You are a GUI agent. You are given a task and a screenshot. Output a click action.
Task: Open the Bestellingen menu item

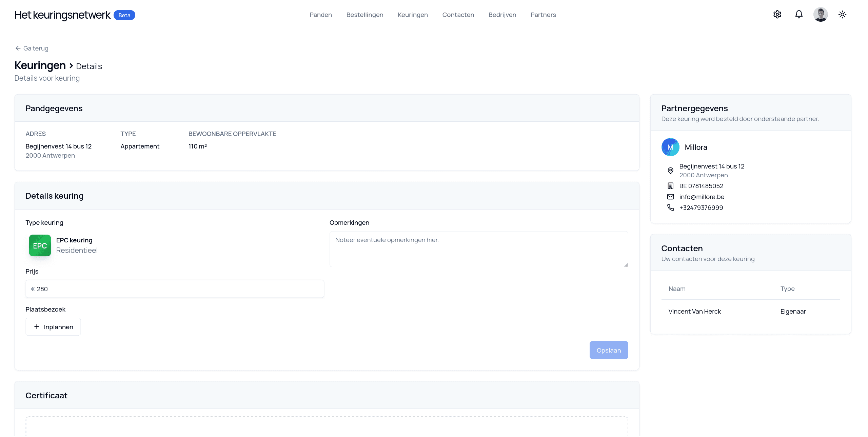(x=364, y=15)
